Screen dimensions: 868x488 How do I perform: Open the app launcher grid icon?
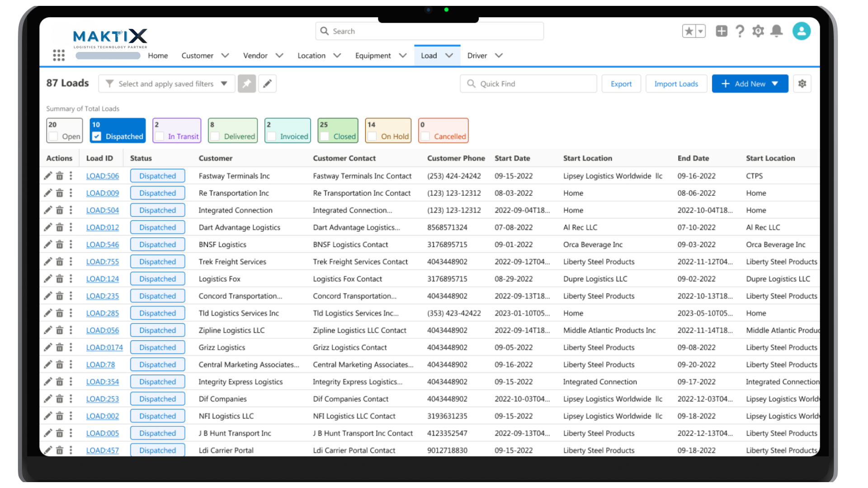pos(59,55)
